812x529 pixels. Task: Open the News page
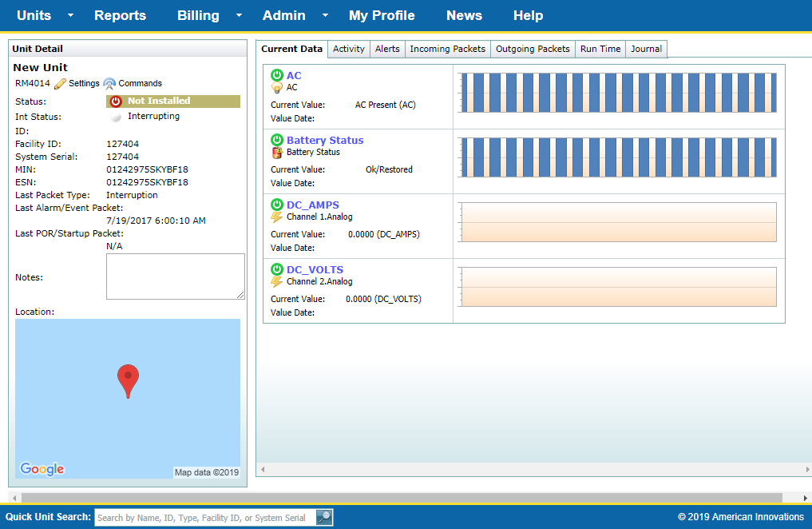[x=464, y=15]
